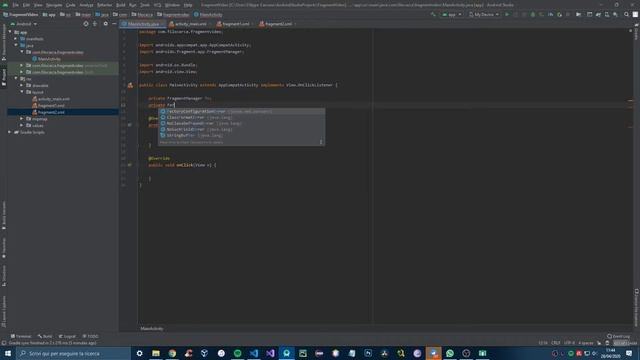640x360 pixels.
Task: Open Project panel settings gear
Action: point(105,24)
